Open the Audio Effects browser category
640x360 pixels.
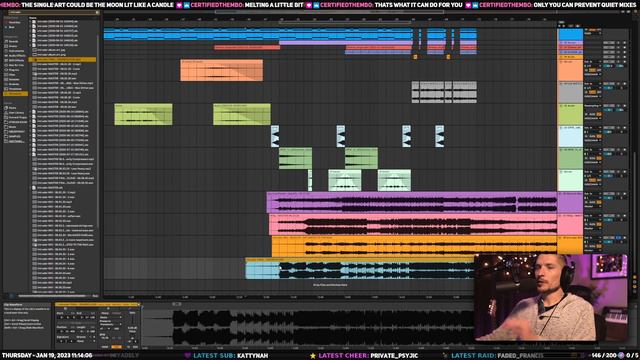click(x=16, y=56)
